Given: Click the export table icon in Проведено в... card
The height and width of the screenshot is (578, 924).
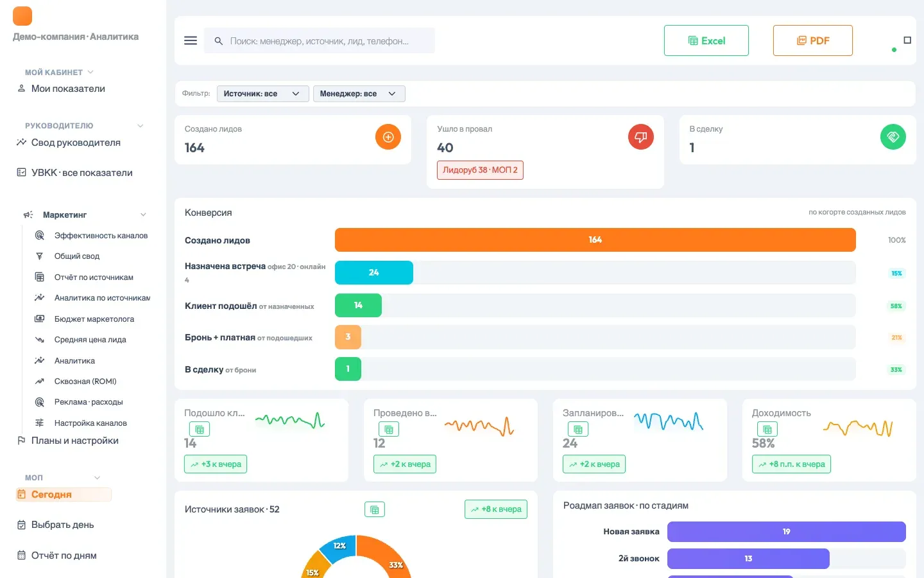Looking at the screenshot, I should click(389, 429).
